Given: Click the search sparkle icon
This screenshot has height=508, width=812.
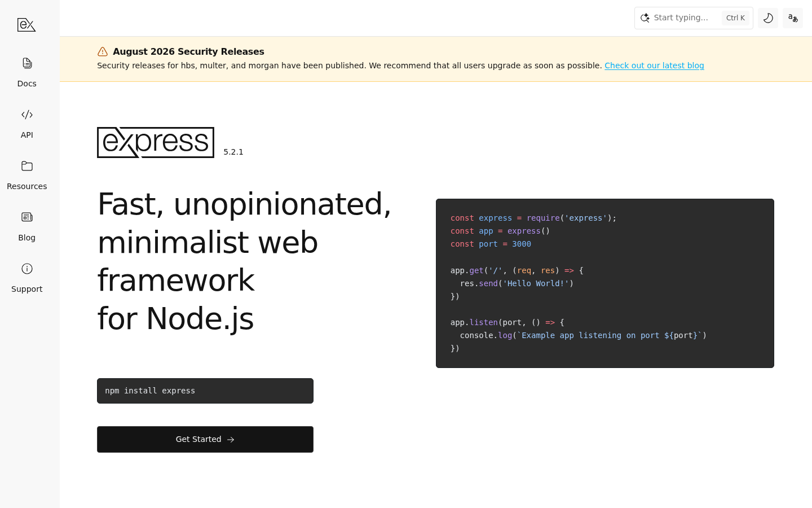Looking at the screenshot, I should pos(645,18).
